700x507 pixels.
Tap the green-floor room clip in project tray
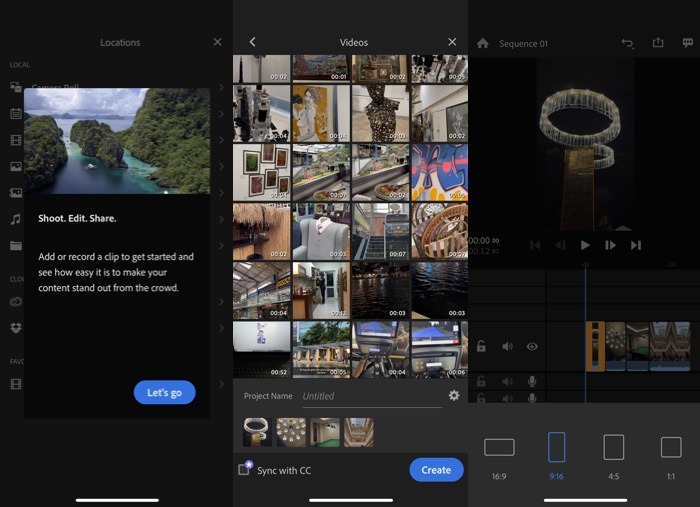(x=325, y=432)
